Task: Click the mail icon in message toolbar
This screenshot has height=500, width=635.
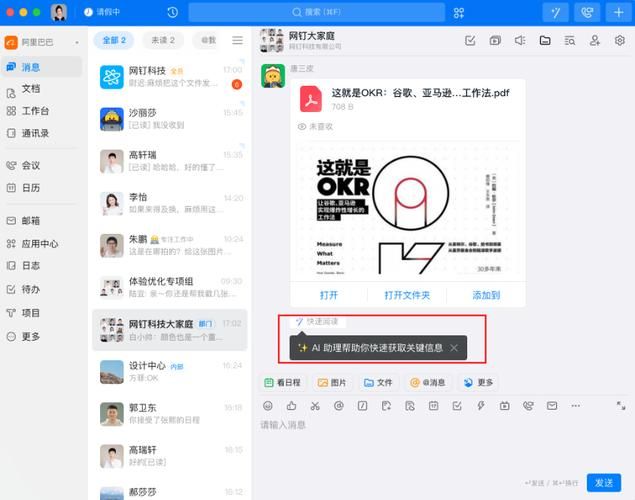Action: pyautogui.click(x=552, y=406)
